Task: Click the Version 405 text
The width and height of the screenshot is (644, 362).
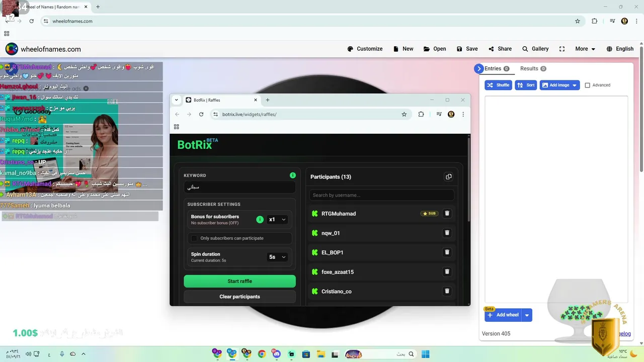Action: coord(496,334)
